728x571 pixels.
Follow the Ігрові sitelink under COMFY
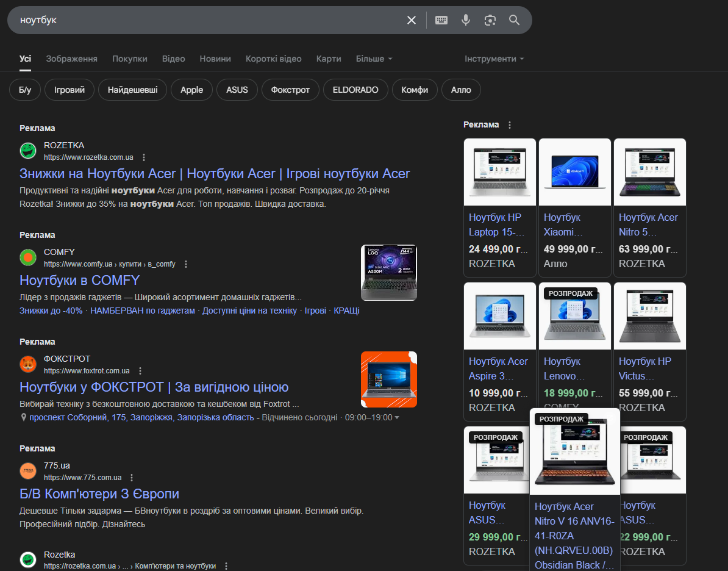point(315,311)
